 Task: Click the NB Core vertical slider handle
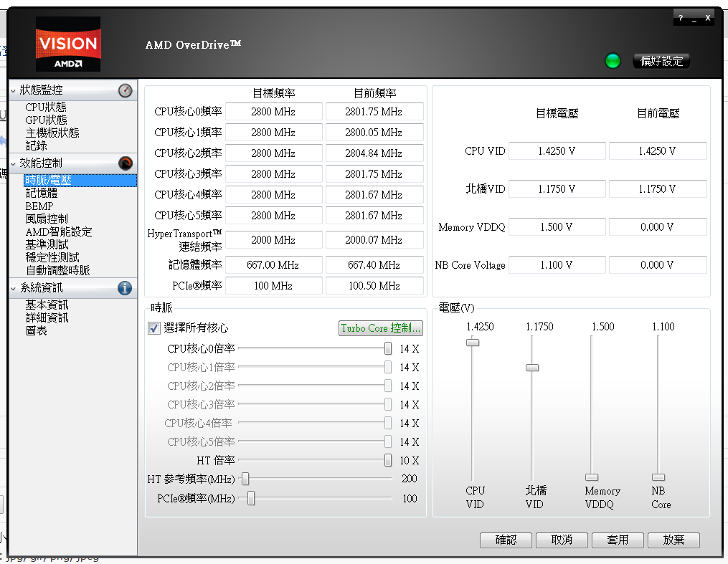point(658,477)
